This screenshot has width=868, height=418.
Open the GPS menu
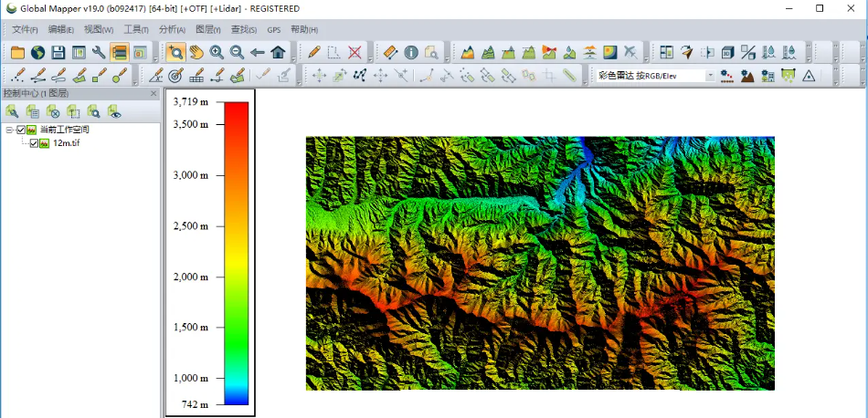[273, 30]
